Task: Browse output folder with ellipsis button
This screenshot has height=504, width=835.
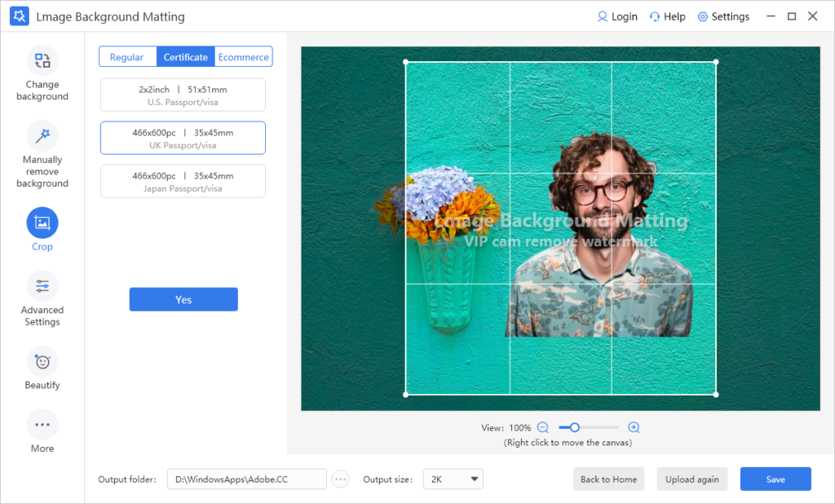Action: point(340,479)
